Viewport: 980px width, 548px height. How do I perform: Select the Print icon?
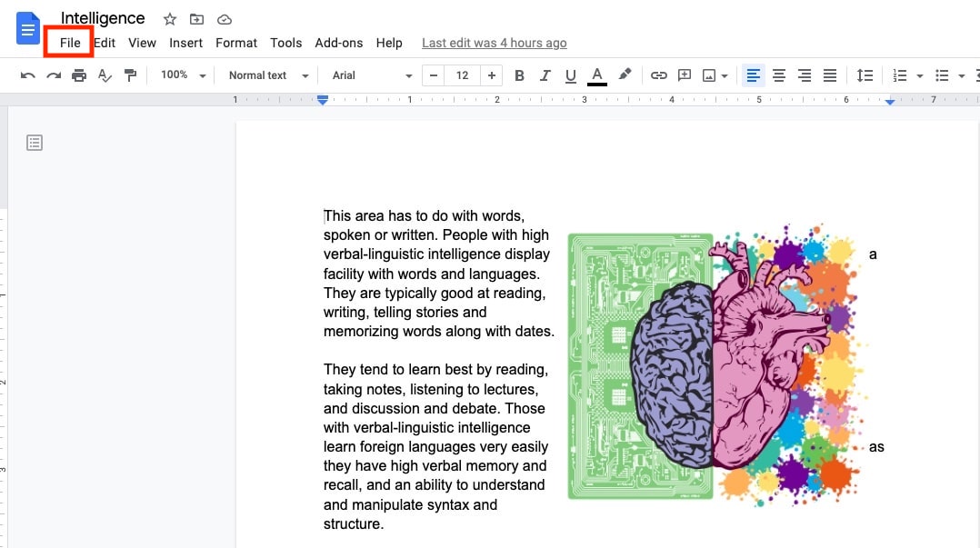pyautogui.click(x=79, y=75)
